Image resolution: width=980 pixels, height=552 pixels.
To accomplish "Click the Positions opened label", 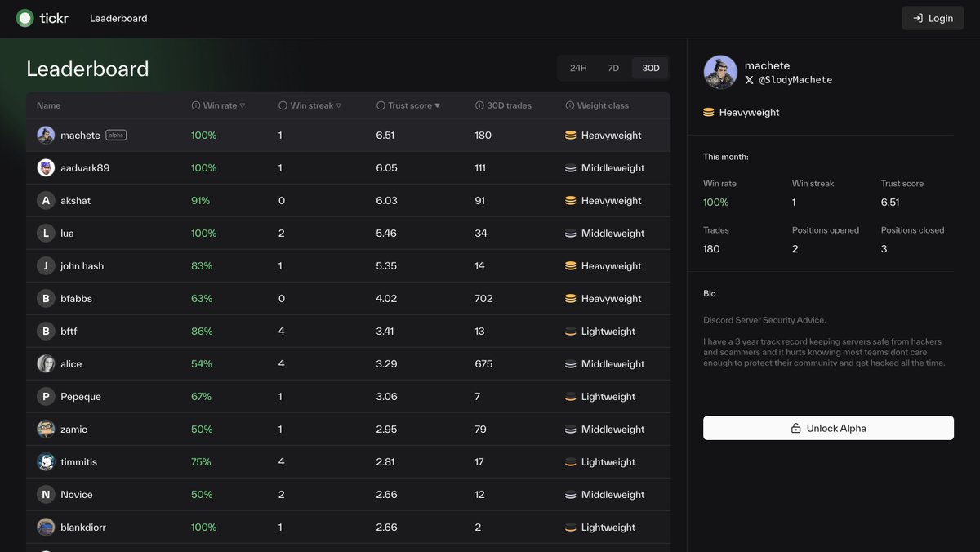I will click(x=826, y=230).
